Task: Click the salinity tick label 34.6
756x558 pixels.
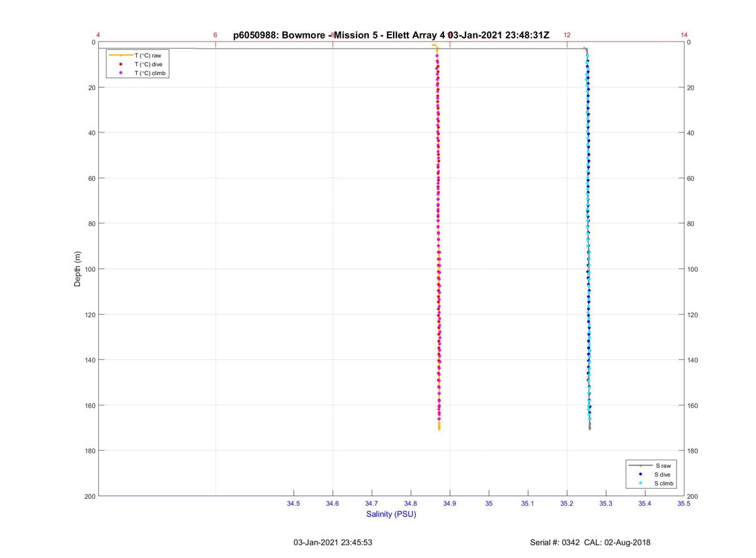Action: pyautogui.click(x=333, y=504)
